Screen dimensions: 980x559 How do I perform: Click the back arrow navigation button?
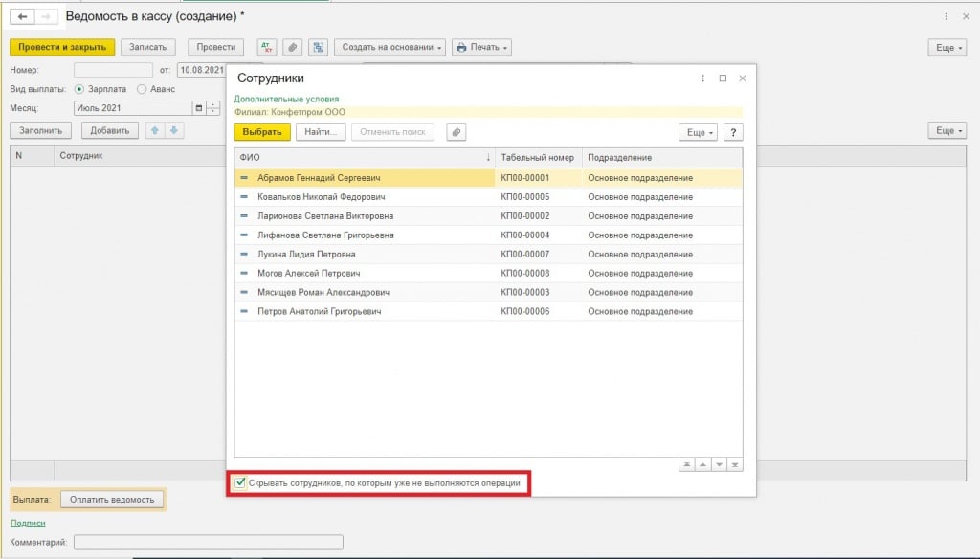coord(22,17)
